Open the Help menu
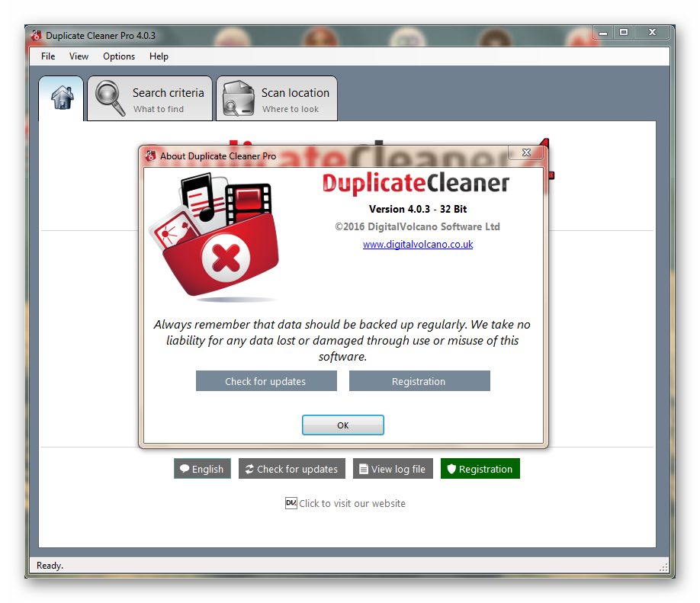700x603 pixels. pos(159,56)
